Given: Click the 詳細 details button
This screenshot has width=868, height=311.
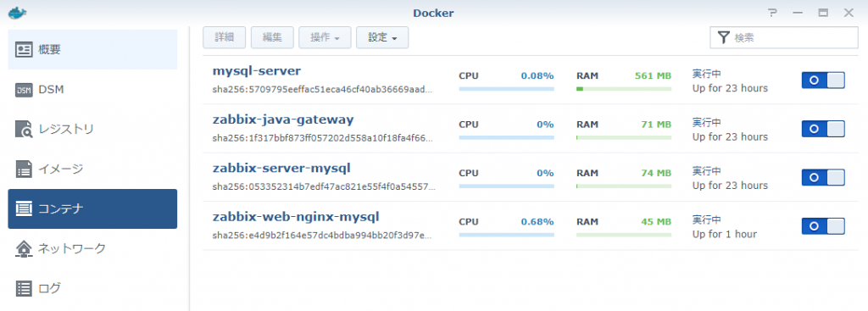Looking at the screenshot, I should pyautogui.click(x=224, y=37).
